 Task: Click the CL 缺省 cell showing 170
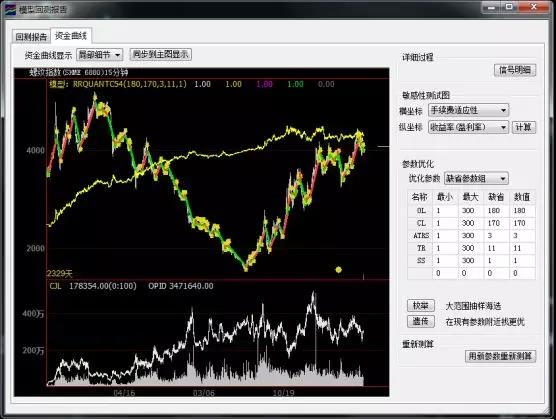click(496, 223)
